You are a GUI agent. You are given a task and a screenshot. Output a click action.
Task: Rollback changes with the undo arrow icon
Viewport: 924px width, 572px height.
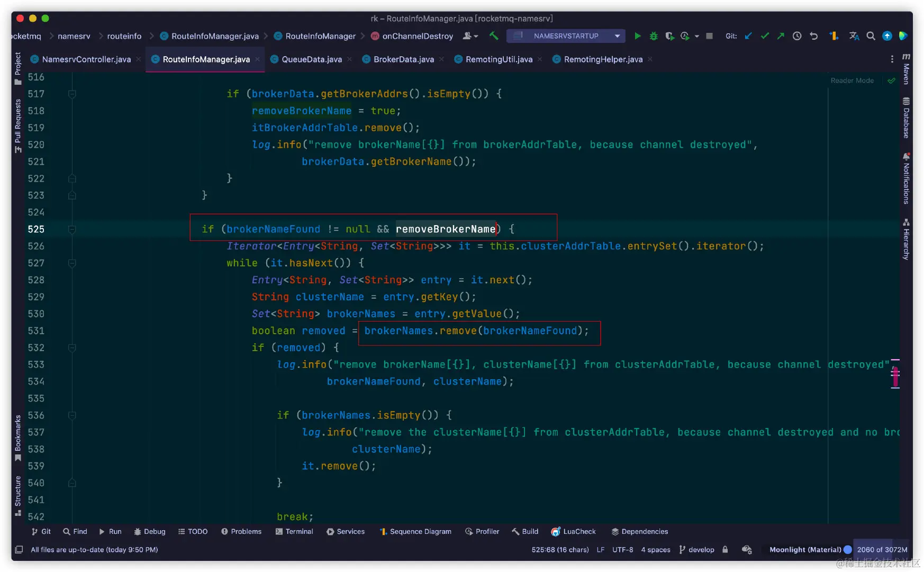click(x=814, y=36)
